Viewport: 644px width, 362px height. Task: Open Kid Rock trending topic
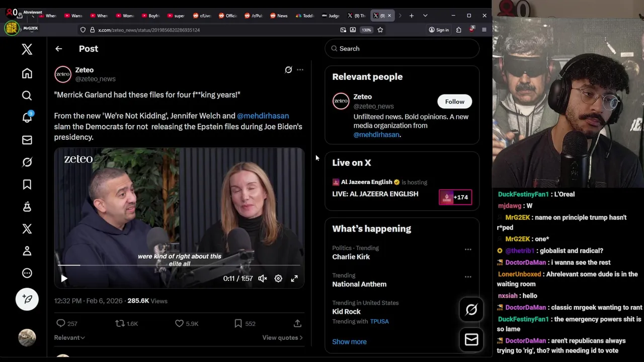pos(346,312)
